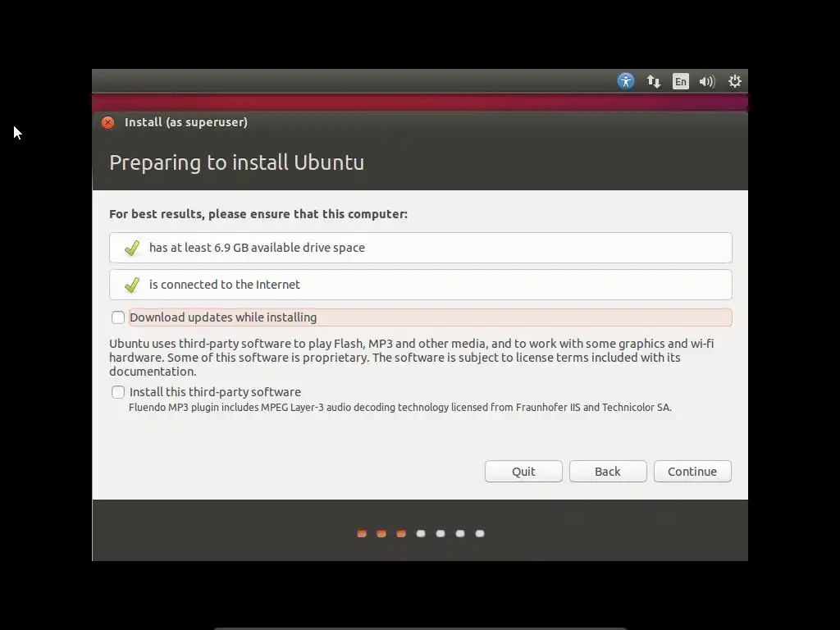This screenshot has height=630, width=840.
Task: Close the Install window
Action: pyautogui.click(x=107, y=123)
